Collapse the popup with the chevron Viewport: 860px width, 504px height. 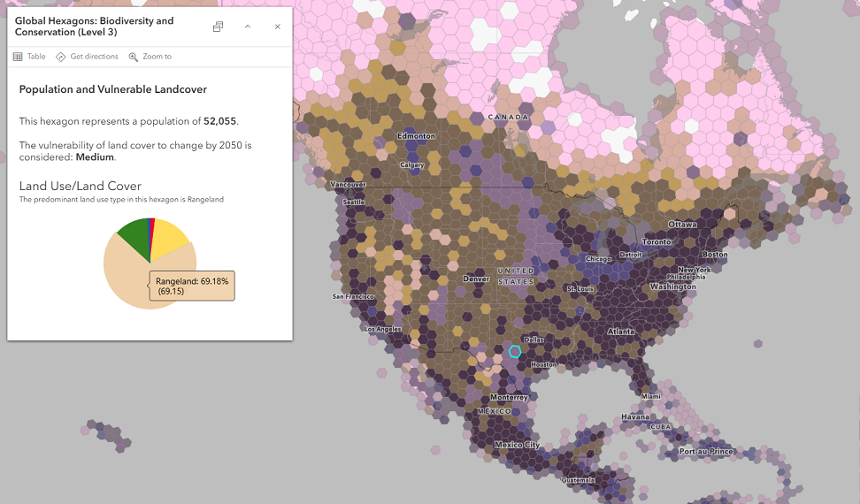tap(248, 27)
